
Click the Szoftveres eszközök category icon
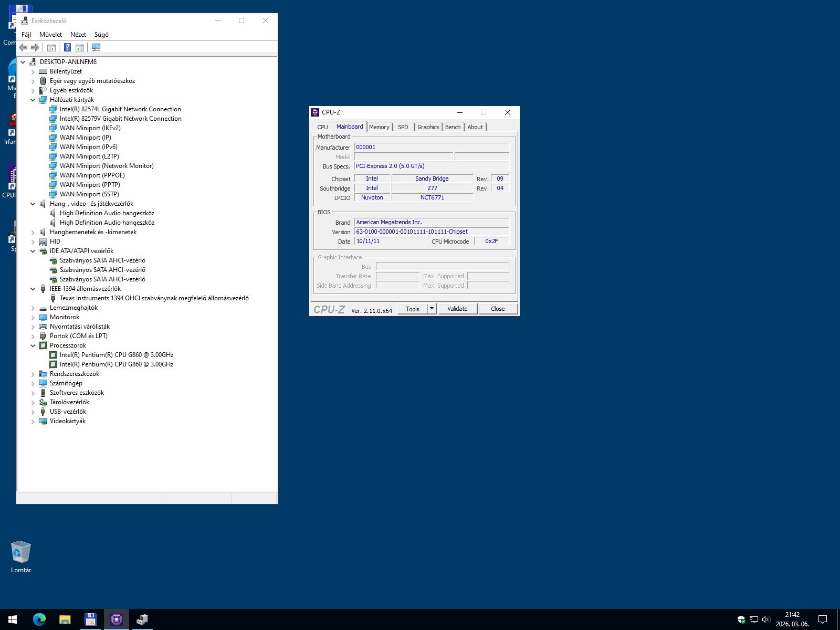[43, 393]
